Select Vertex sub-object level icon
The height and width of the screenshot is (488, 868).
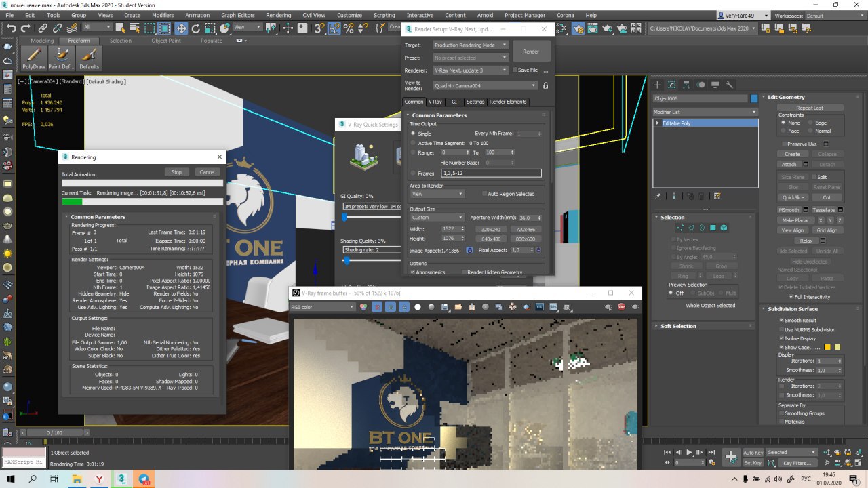click(680, 228)
